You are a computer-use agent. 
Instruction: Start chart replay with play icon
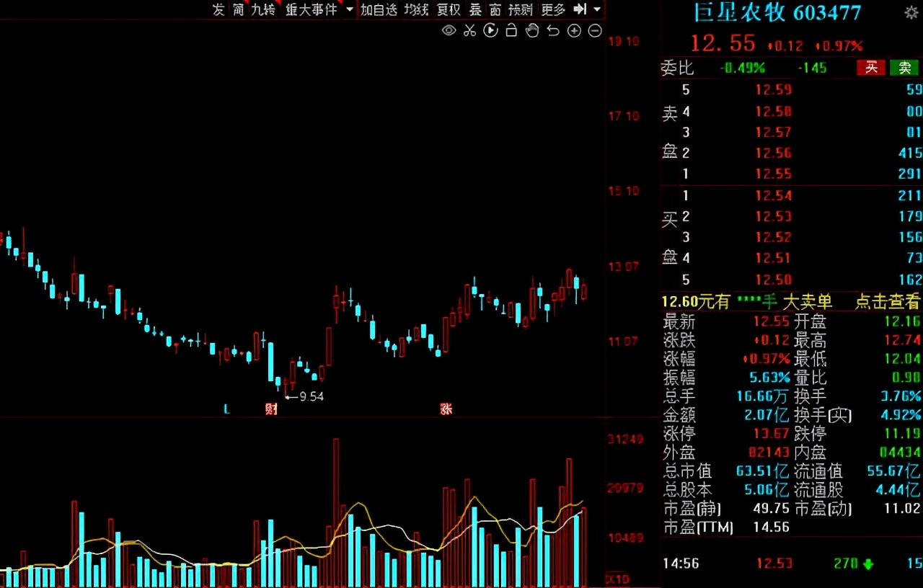click(x=490, y=30)
